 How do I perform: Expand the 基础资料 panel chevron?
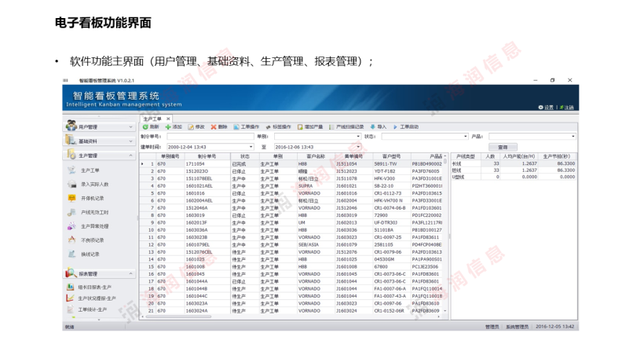[130, 141]
